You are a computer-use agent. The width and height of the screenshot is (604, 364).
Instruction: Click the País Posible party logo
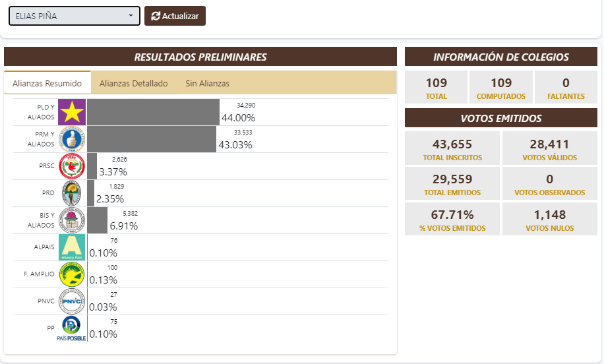tap(72, 328)
